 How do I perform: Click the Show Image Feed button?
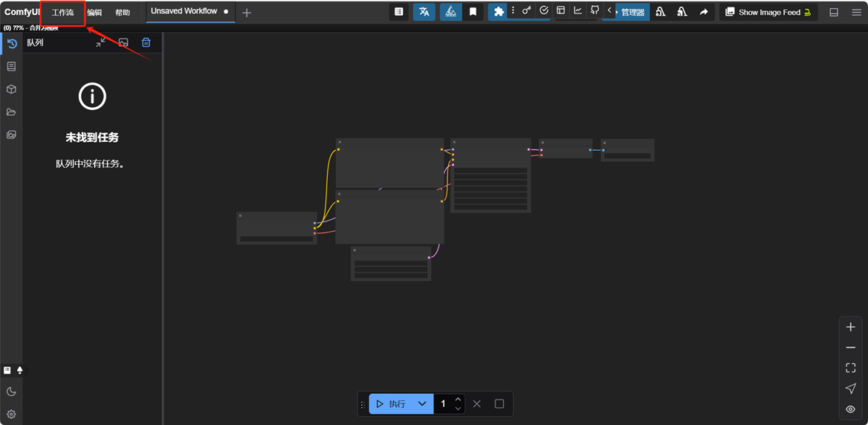(x=768, y=13)
